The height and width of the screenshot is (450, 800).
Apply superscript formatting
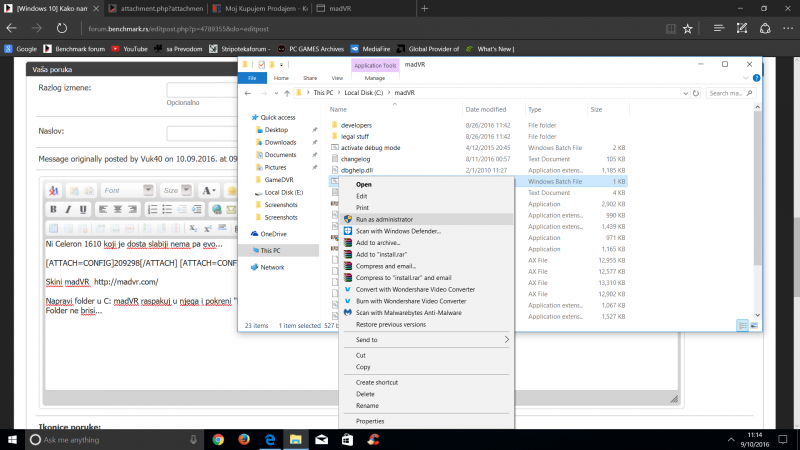pos(208,228)
